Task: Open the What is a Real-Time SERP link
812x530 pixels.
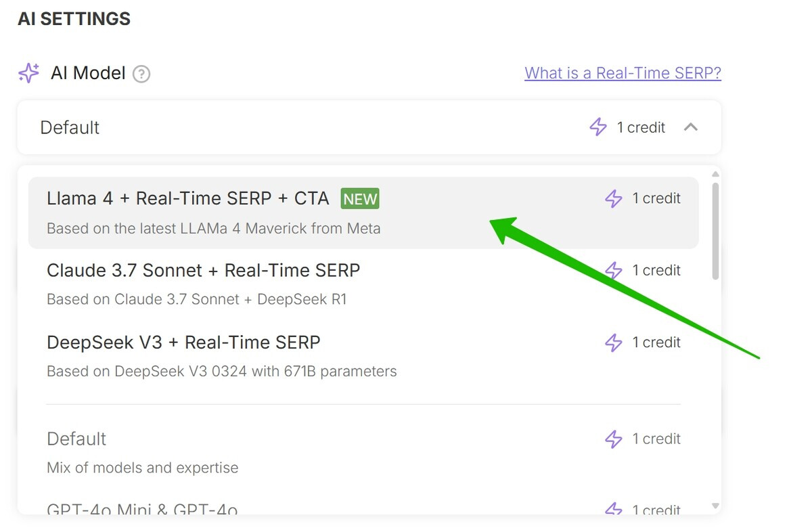Action: click(x=623, y=73)
